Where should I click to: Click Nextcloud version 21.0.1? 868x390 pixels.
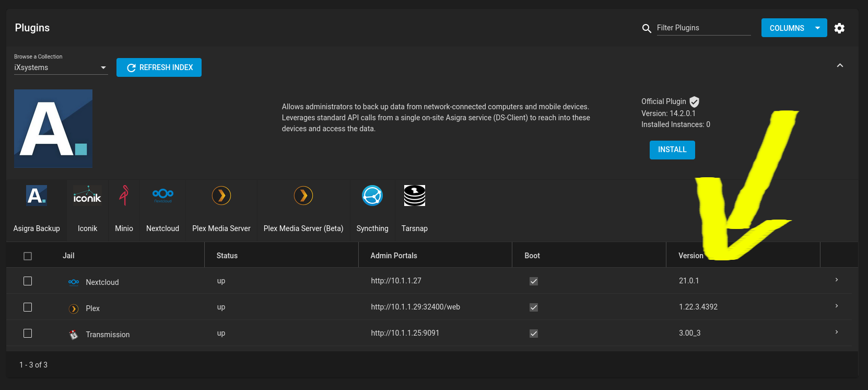(x=689, y=281)
